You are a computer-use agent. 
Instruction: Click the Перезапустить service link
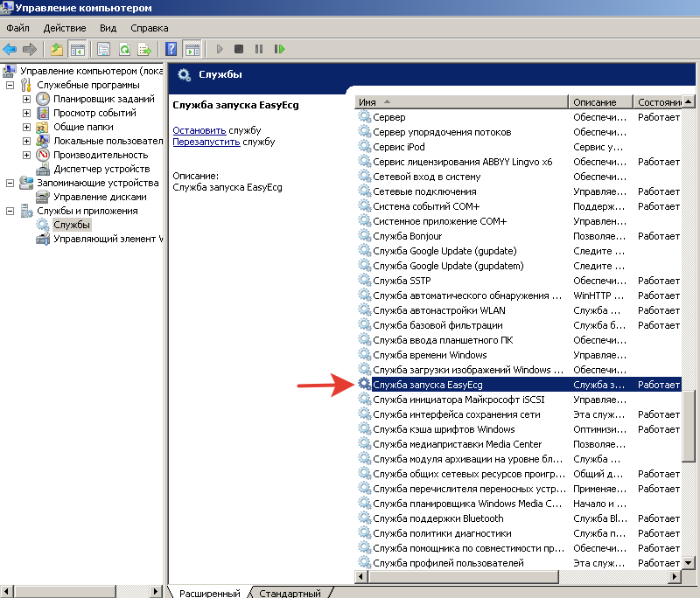coord(206,142)
